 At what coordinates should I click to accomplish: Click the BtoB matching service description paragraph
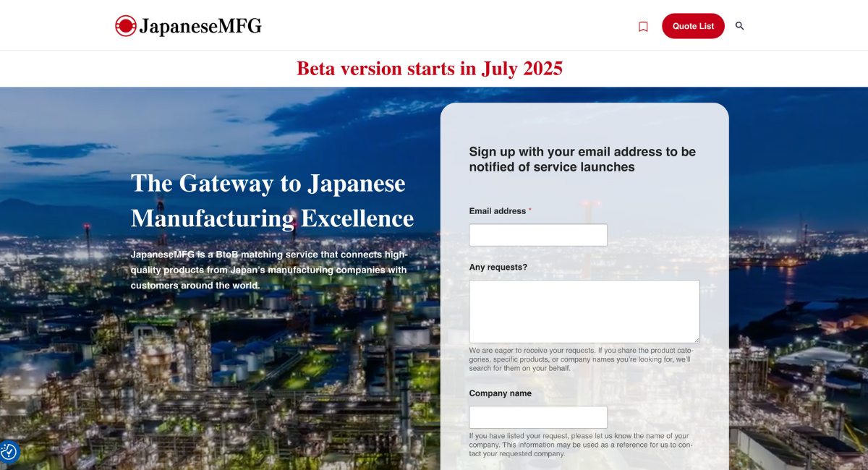pos(269,270)
